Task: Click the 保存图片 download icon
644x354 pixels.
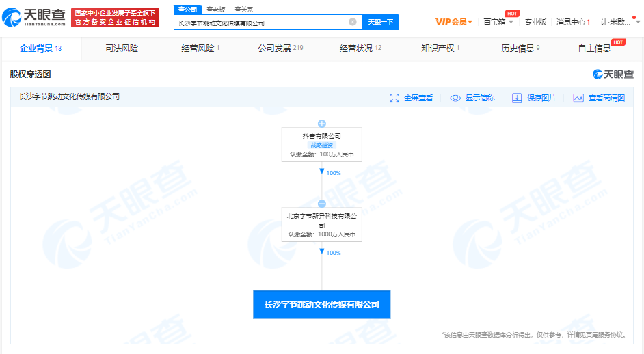Action: (517, 98)
